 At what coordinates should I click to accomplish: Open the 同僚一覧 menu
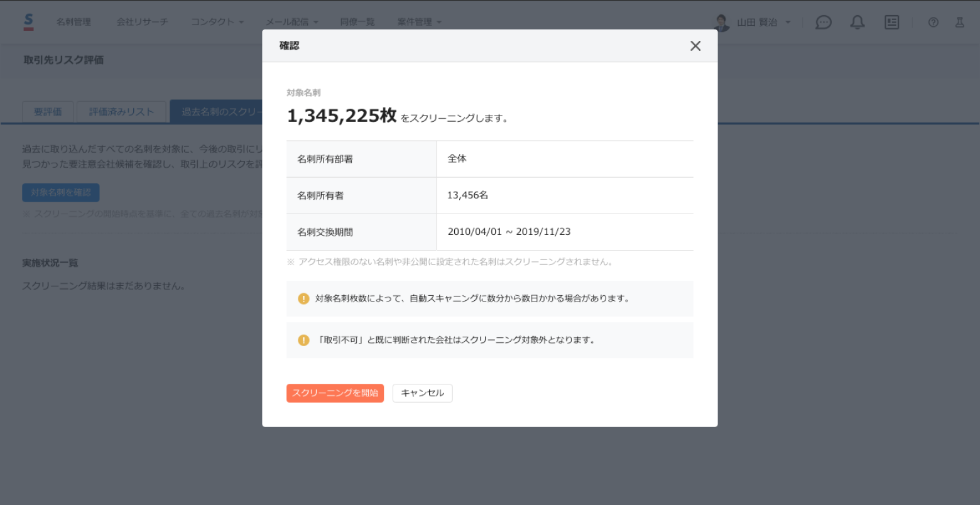(x=357, y=22)
